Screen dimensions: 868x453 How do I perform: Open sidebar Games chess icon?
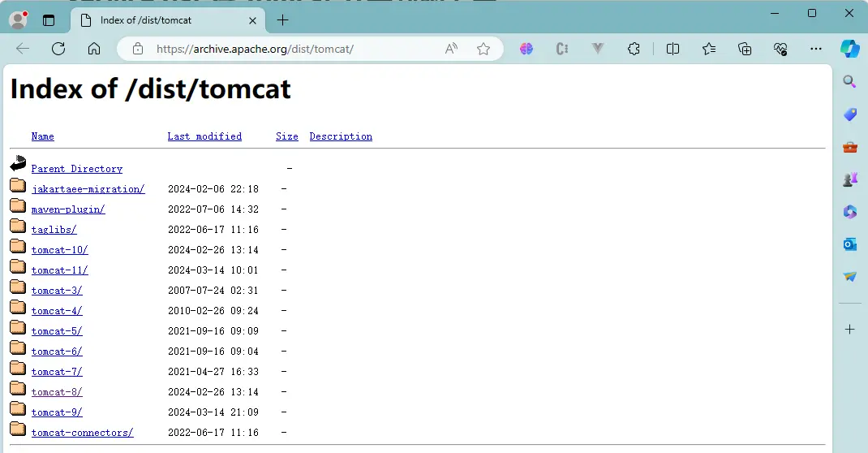[849, 179]
